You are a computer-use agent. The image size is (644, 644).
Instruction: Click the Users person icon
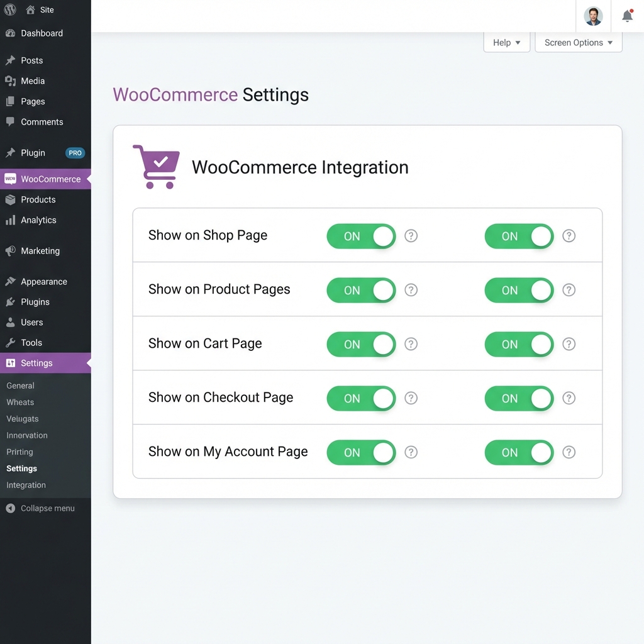coord(10,323)
